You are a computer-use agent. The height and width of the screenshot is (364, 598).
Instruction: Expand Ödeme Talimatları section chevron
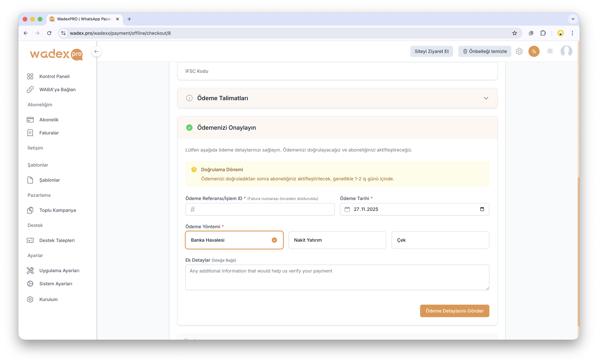click(x=486, y=98)
